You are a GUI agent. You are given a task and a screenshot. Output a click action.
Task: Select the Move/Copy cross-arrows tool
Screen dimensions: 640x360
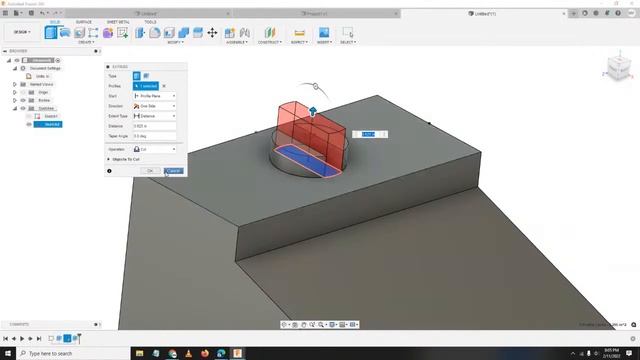coord(212,33)
